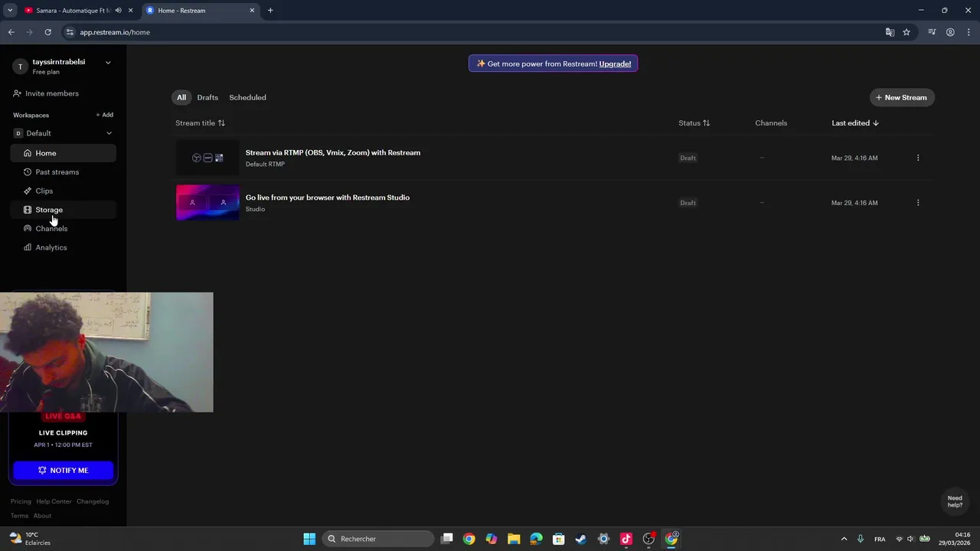Open File Explorer from taskbar
980x551 pixels.
pos(514,539)
